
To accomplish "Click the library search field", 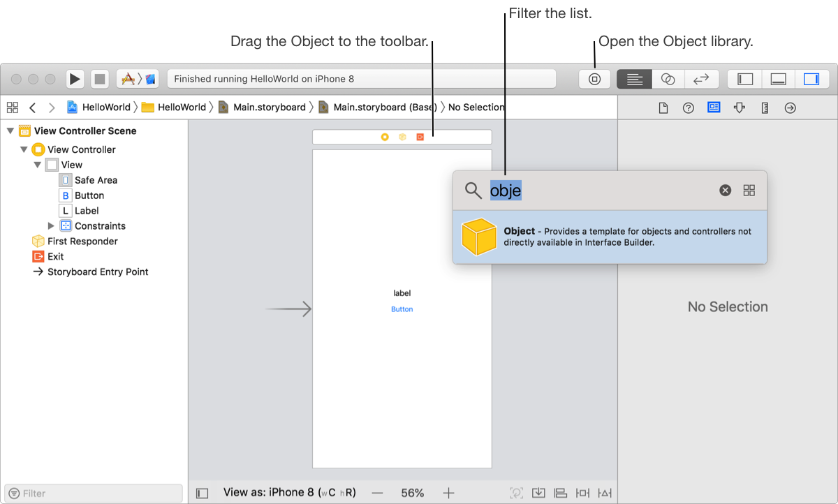I will pos(601,191).
